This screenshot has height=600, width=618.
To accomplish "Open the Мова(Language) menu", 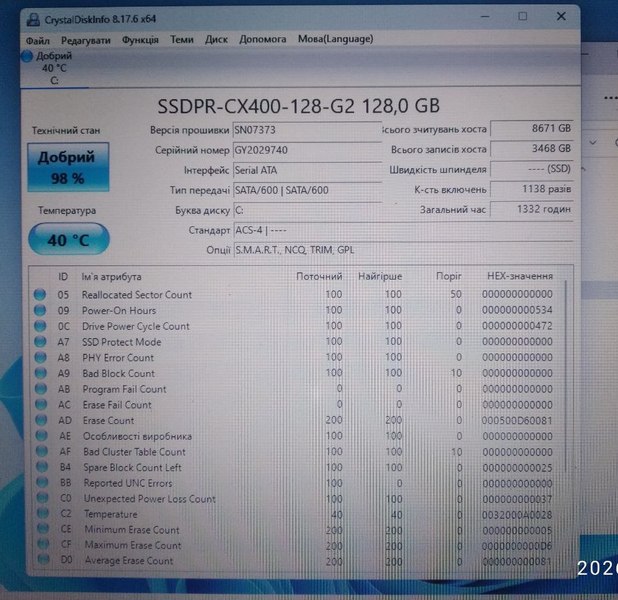I will click(x=335, y=39).
